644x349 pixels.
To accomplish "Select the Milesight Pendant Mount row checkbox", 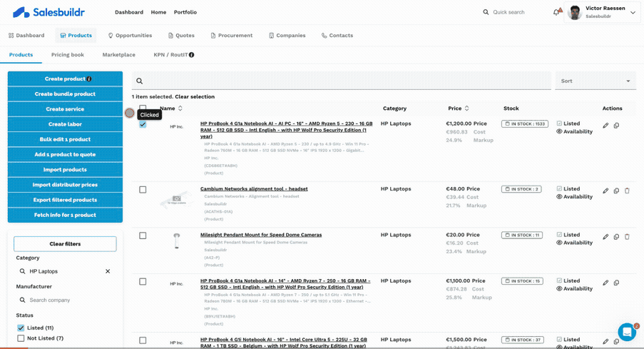I will pyautogui.click(x=143, y=236).
